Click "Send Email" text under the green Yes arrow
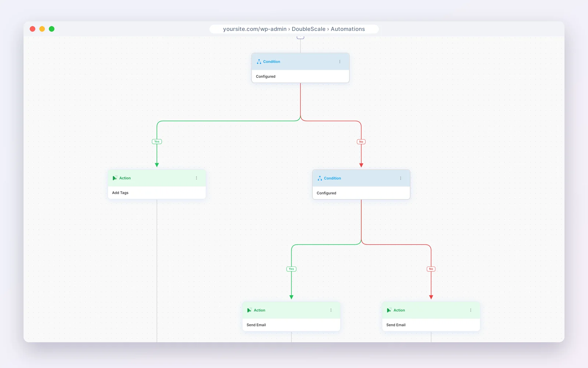The image size is (588, 368). click(x=256, y=325)
